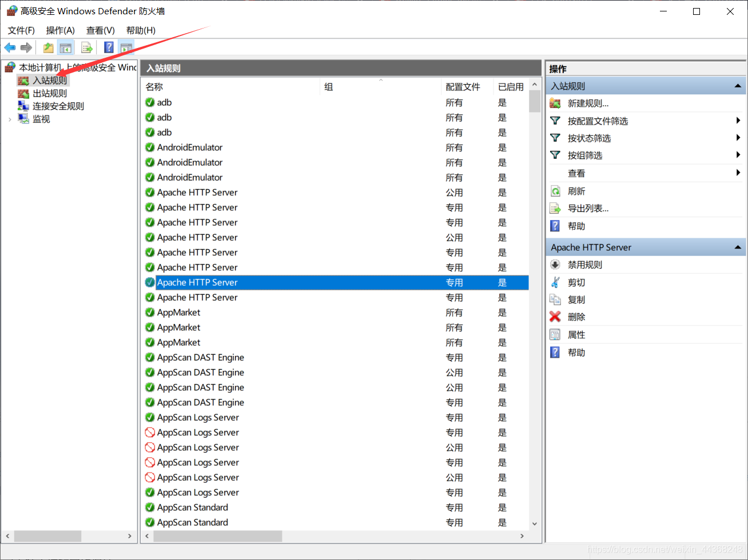Select the root firewall node 本地计算机
Viewport: 748px width, 560px height.
pos(77,67)
